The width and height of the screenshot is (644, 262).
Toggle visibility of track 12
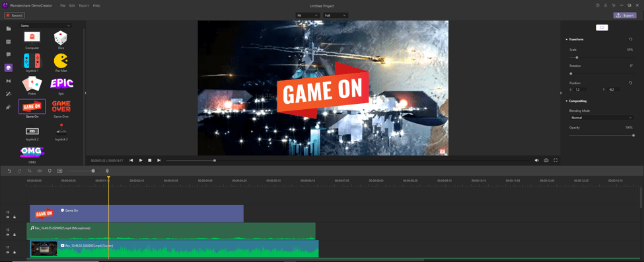[7, 234]
